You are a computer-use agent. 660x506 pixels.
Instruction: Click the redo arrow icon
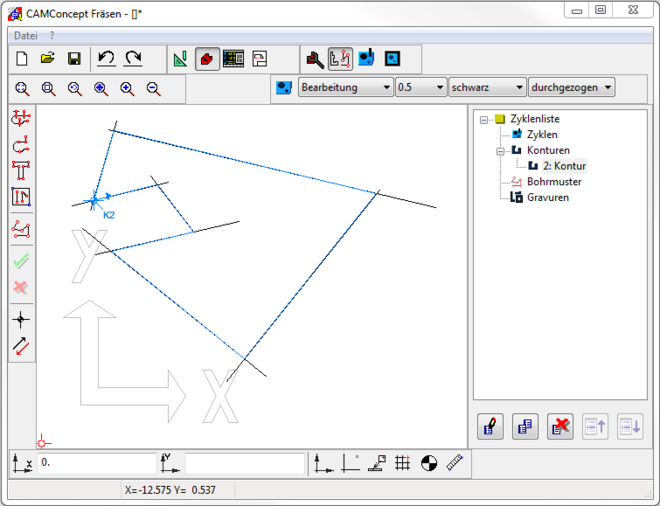point(133,59)
